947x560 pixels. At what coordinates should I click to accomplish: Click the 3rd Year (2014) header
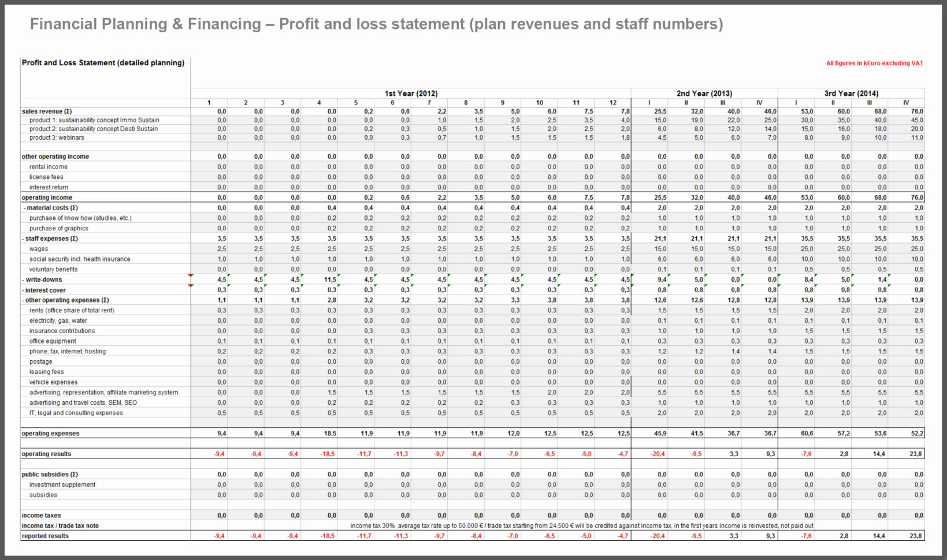click(852, 92)
